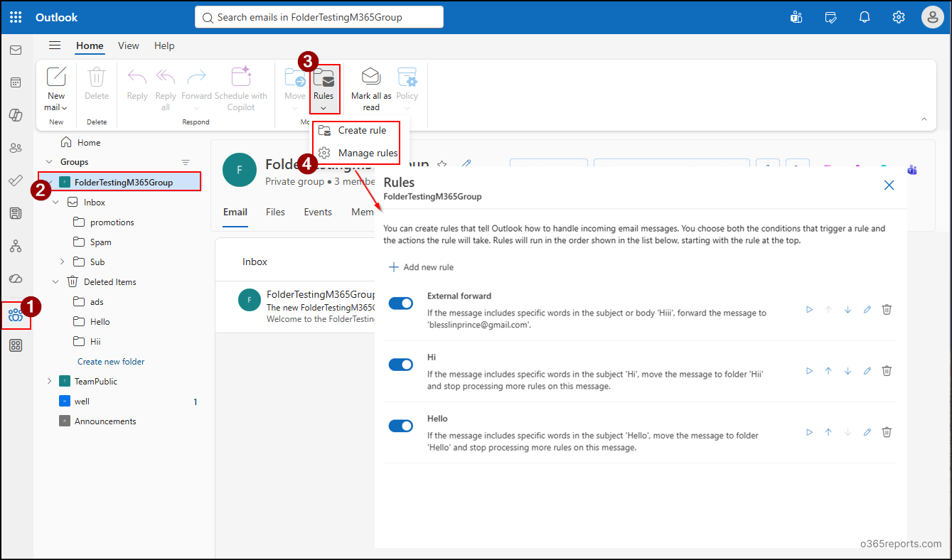Screen dimensions: 952x560
Task: Open Settings gear in top bar
Action: (x=899, y=17)
